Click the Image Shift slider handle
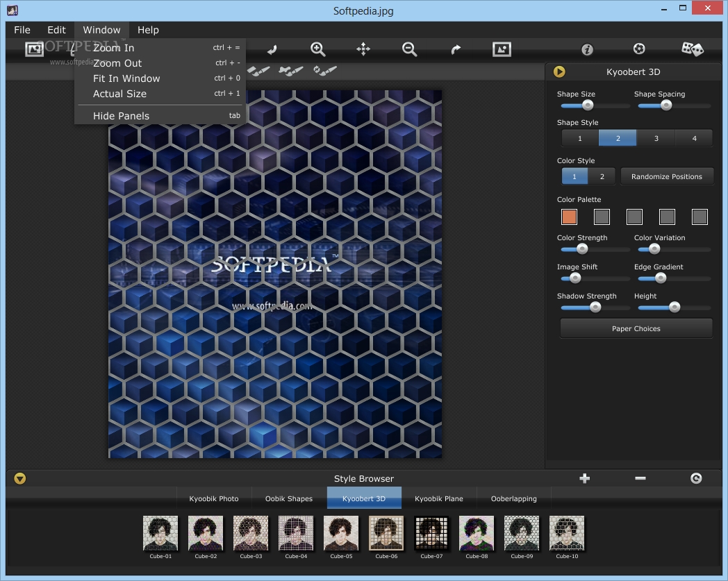Image resolution: width=728 pixels, height=581 pixels. [x=575, y=278]
